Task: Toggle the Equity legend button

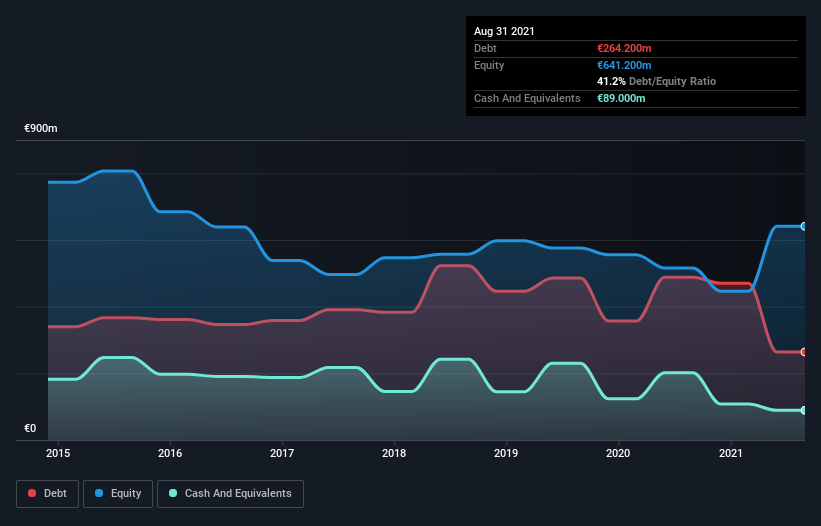Action: point(118,494)
